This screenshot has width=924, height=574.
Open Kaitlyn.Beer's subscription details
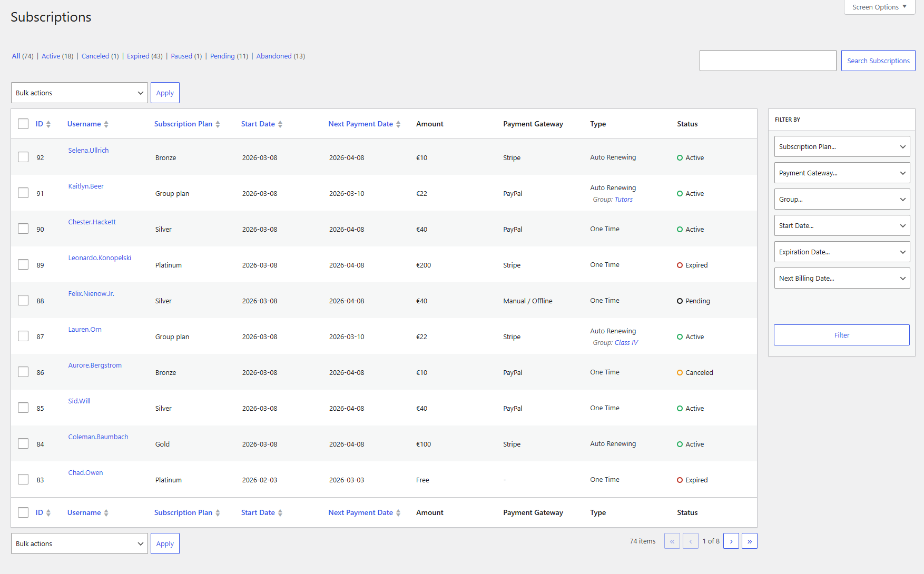click(85, 186)
